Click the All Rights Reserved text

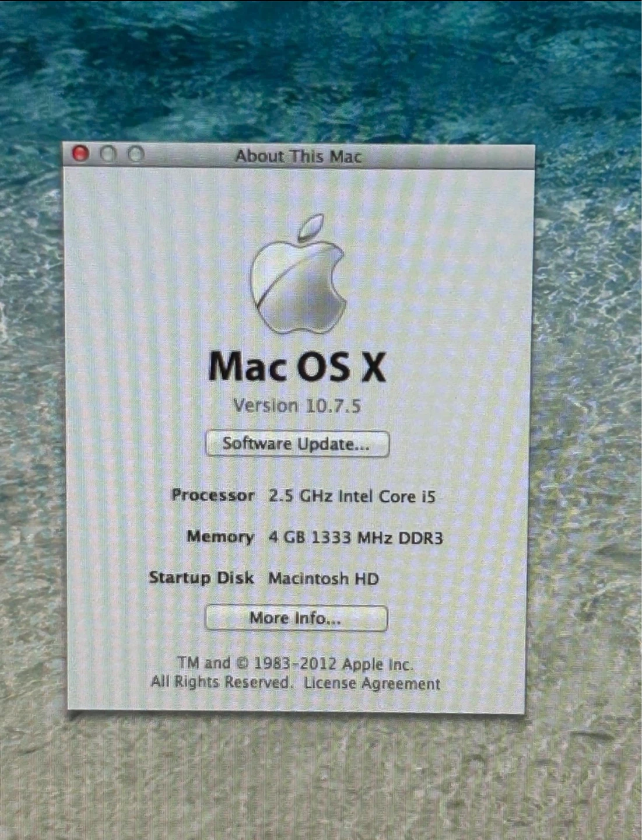click(220, 681)
